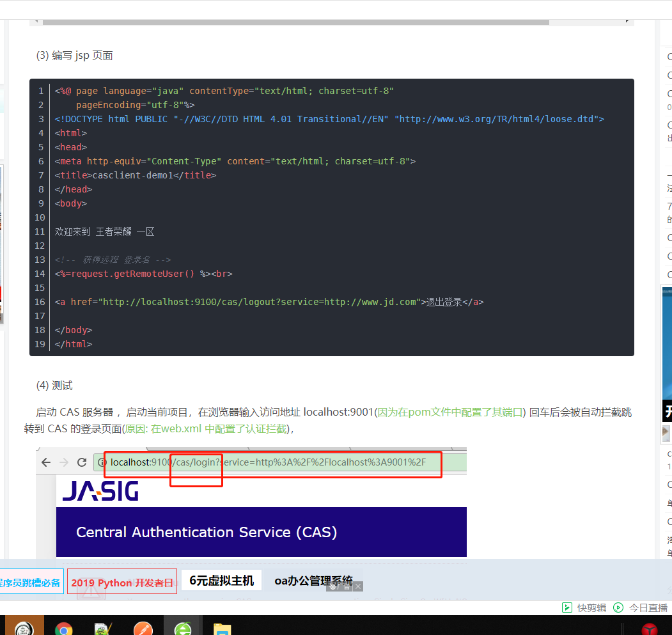
Task: Click the horizontal scrollbar above the jsp section
Action: point(295,22)
